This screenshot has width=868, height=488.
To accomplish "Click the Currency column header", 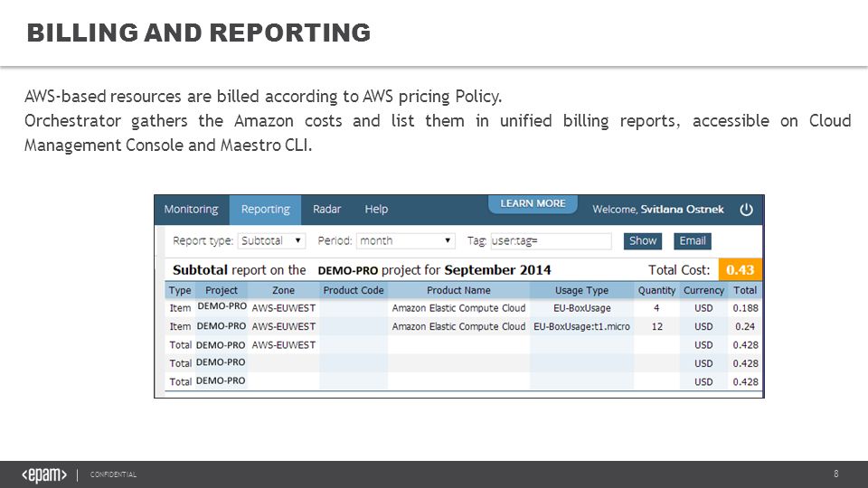I will tap(703, 290).
